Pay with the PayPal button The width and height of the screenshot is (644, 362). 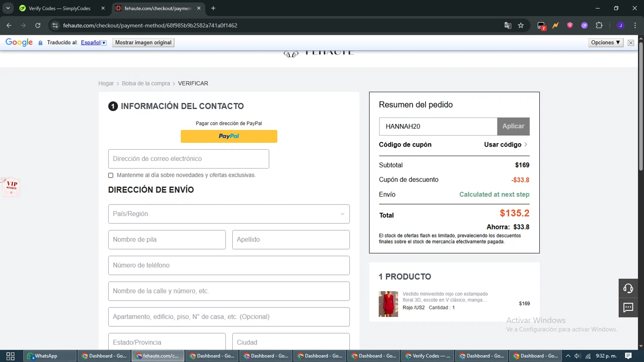pos(229,136)
